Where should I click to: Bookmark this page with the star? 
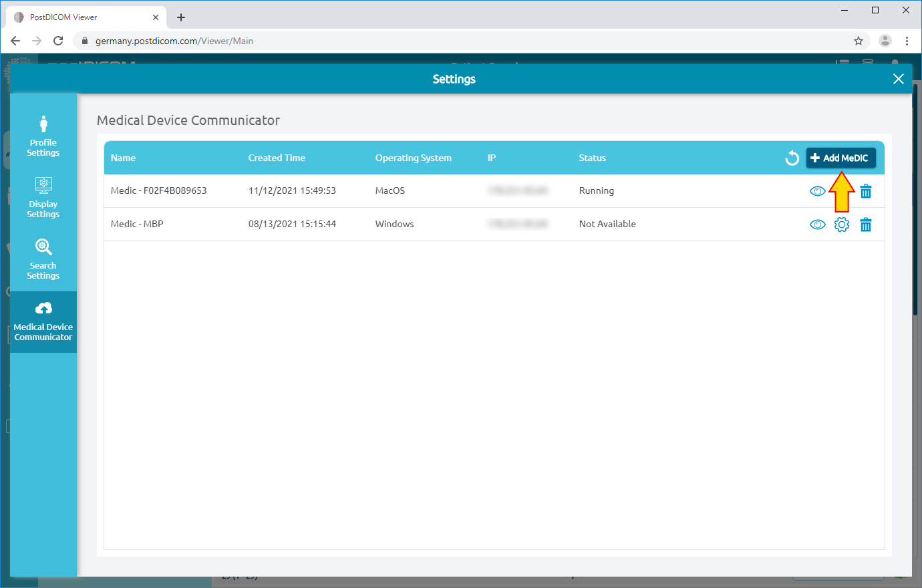859,41
